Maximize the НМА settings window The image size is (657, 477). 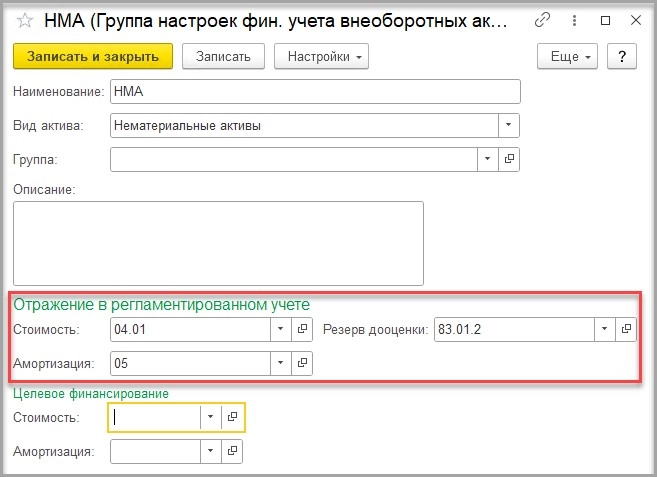[x=605, y=20]
